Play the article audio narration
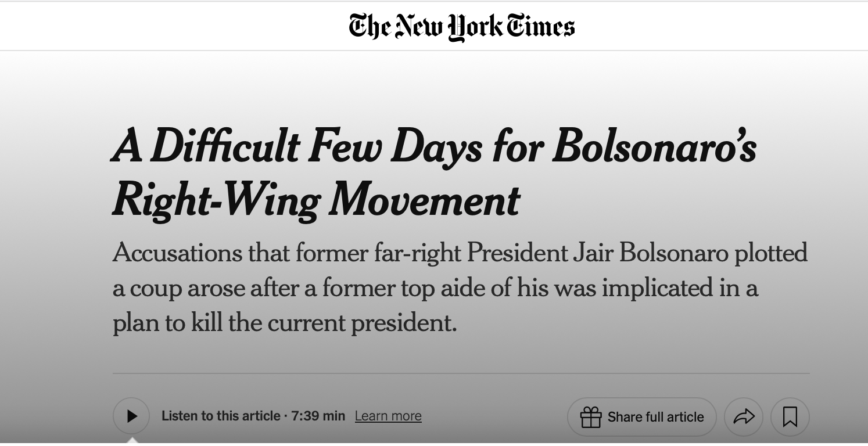 (x=131, y=416)
